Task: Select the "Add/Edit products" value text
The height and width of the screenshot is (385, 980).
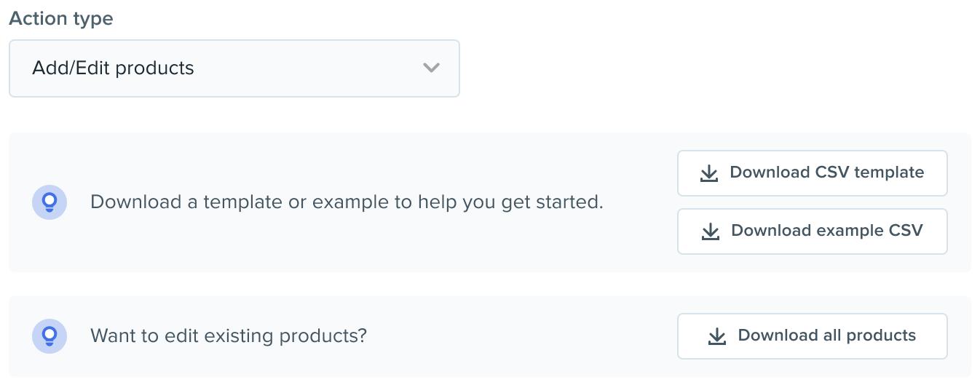Action: tap(113, 68)
